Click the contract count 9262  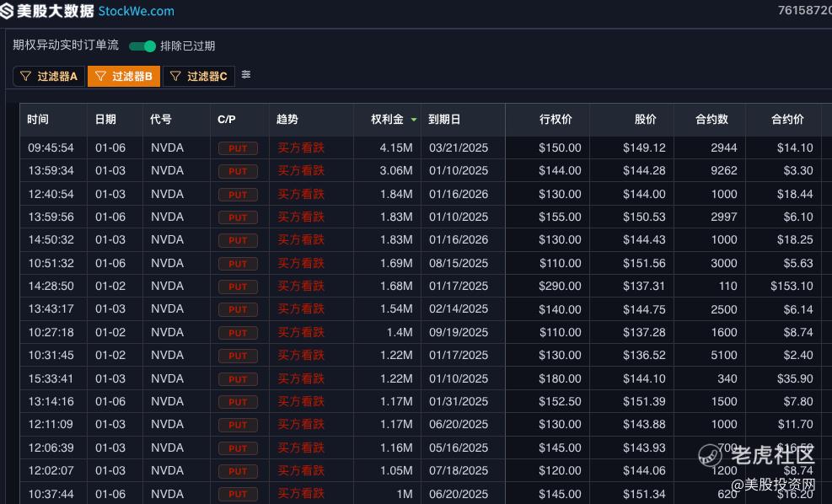724,171
